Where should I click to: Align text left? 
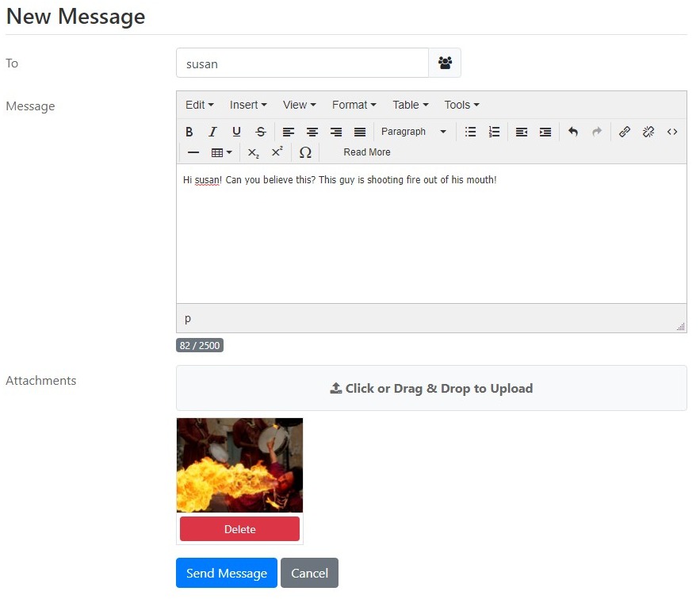pyautogui.click(x=289, y=132)
